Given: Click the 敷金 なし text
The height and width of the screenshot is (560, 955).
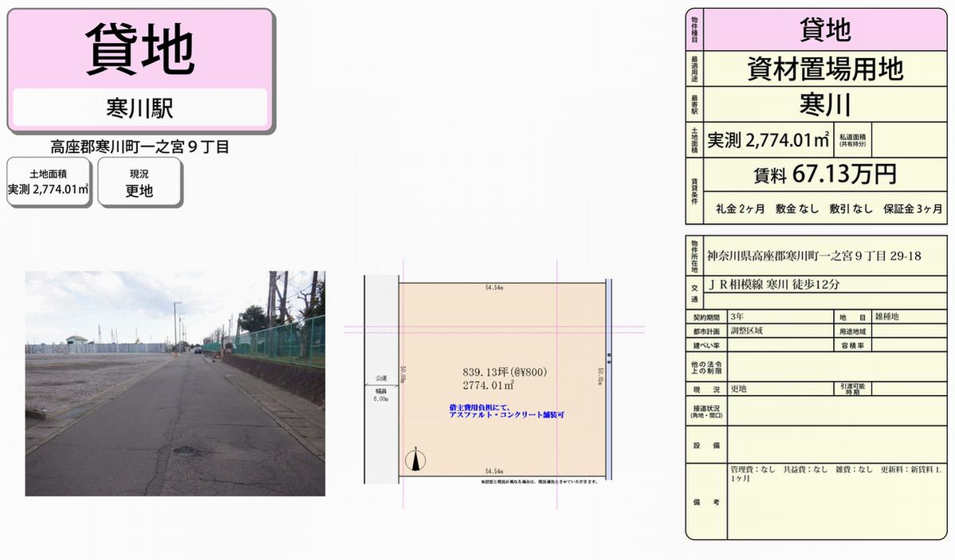Looking at the screenshot, I should tap(796, 209).
